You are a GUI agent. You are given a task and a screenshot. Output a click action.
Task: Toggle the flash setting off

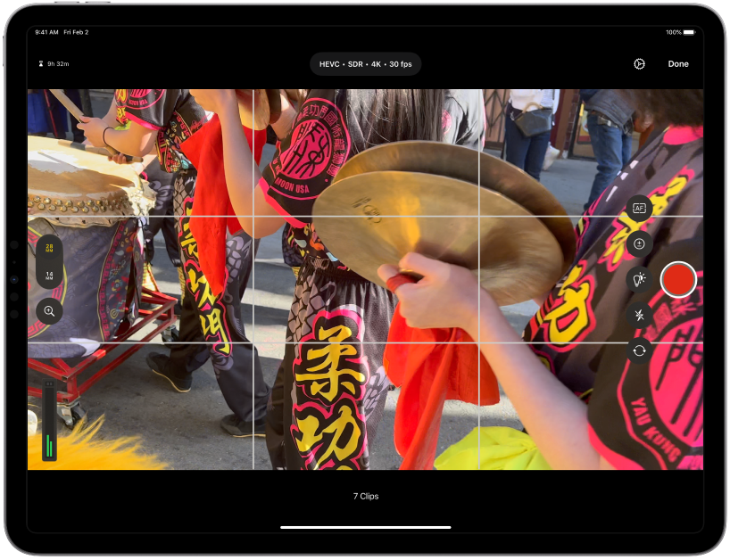point(638,314)
